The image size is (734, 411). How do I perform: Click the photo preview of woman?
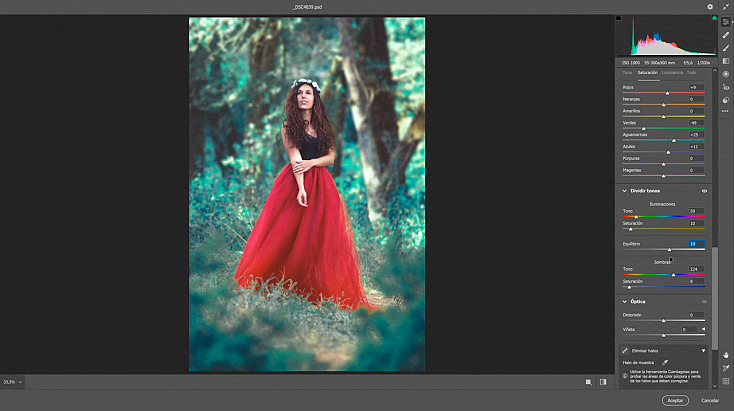[307, 194]
